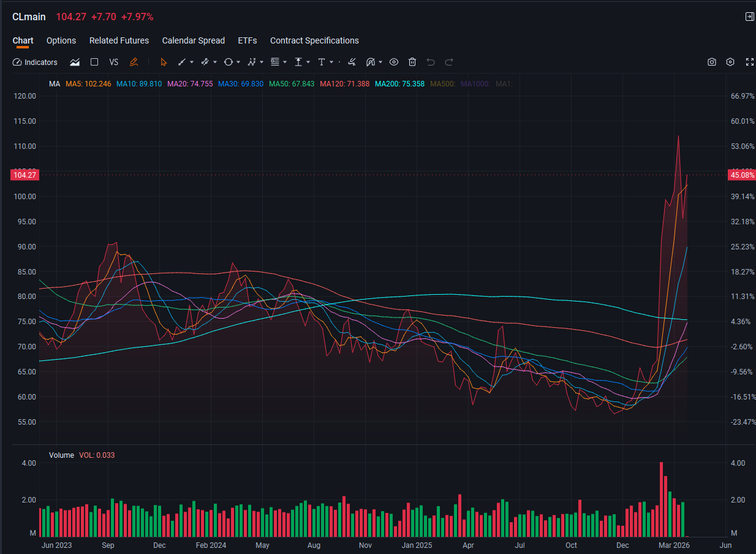Screen dimensions: 756x554
Task: Collapse side panel with top-right arrow icon
Action: click(749, 17)
